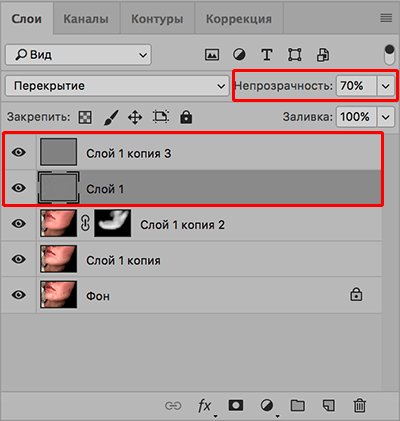Click the lock icon on Фон layer

coord(356,295)
